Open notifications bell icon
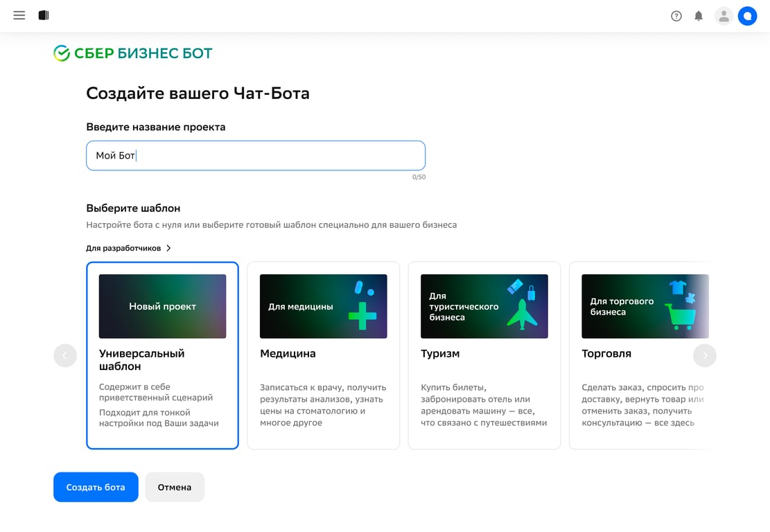Viewport: 770px width, 532px height. pyautogui.click(x=699, y=16)
